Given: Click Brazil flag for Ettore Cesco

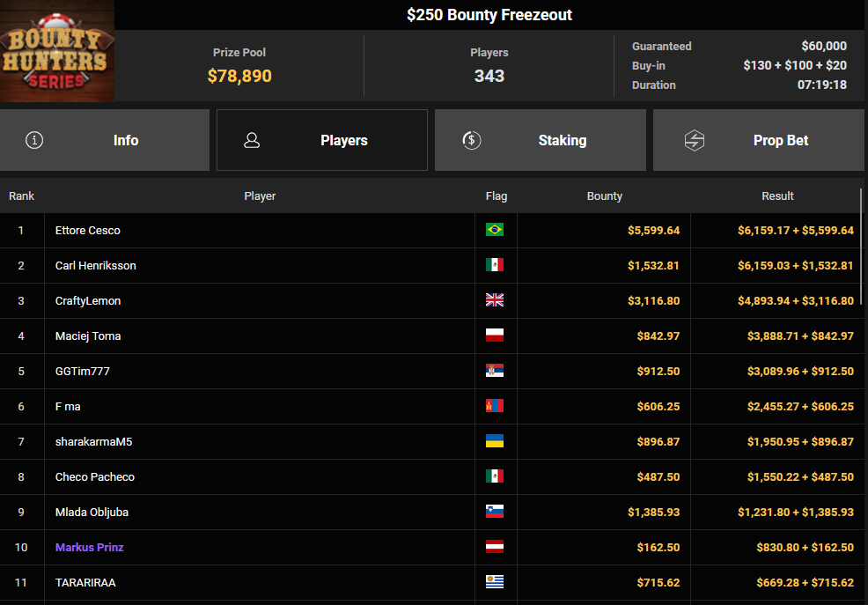Looking at the screenshot, I should pyautogui.click(x=495, y=230).
